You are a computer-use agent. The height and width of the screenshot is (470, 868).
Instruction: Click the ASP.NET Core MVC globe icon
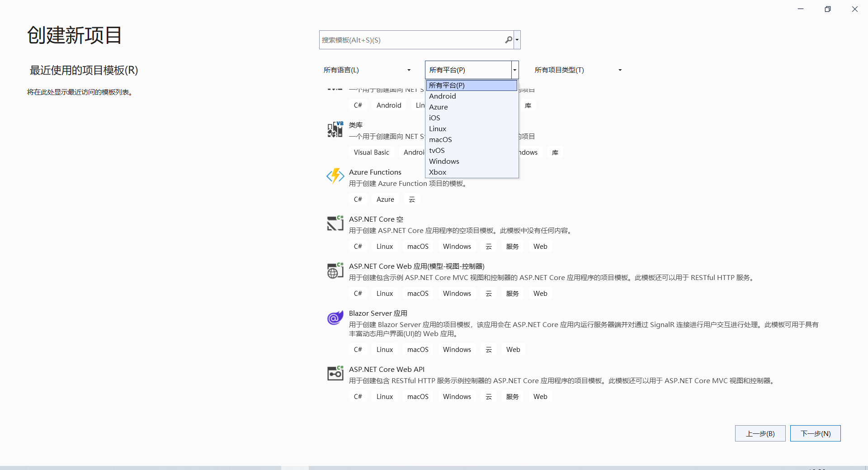(x=335, y=270)
